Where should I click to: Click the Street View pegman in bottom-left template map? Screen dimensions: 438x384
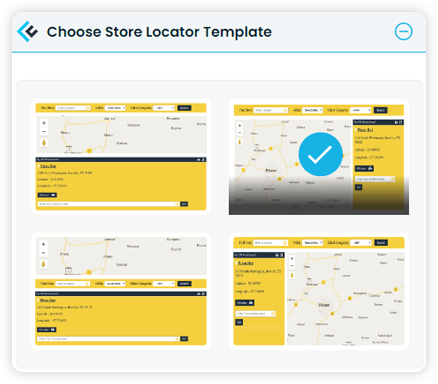(43, 264)
